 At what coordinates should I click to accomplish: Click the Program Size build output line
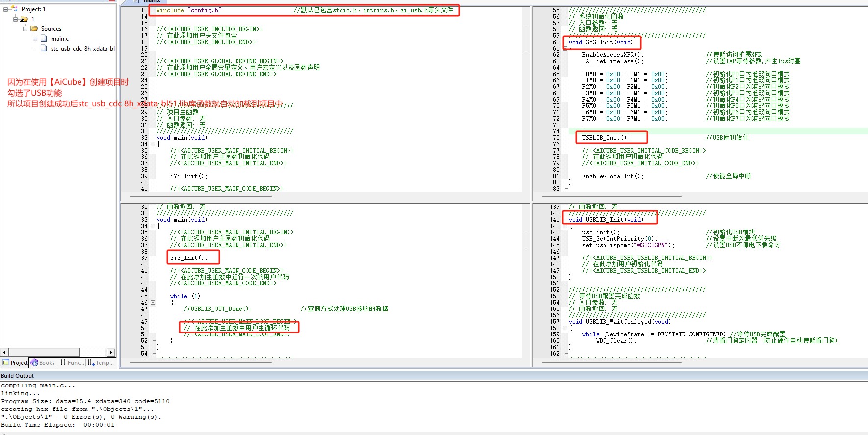click(x=85, y=401)
